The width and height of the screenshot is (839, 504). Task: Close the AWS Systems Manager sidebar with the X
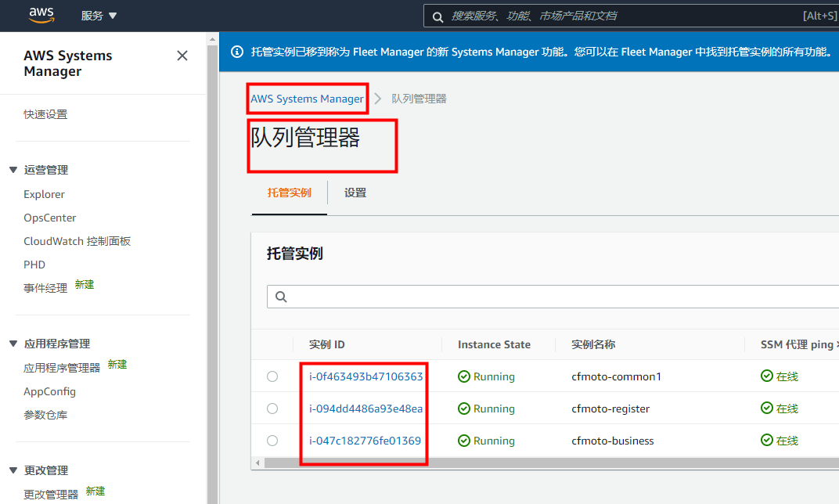tap(182, 56)
